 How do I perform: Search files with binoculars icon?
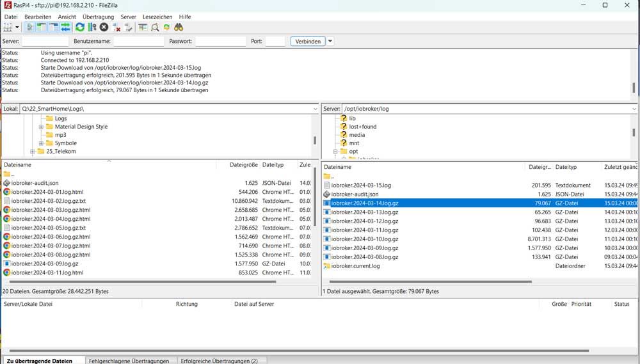click(x=179, y=28)
